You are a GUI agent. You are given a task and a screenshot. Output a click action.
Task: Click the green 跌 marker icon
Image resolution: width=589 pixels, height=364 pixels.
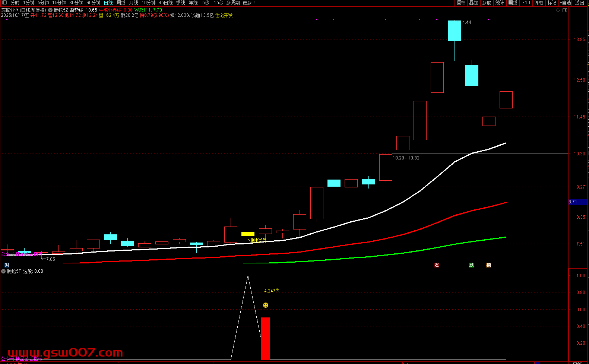click(471, 265)
